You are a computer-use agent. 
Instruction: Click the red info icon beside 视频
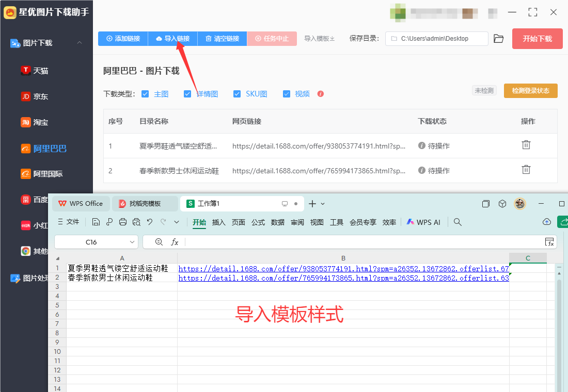[x=321, y=94]
